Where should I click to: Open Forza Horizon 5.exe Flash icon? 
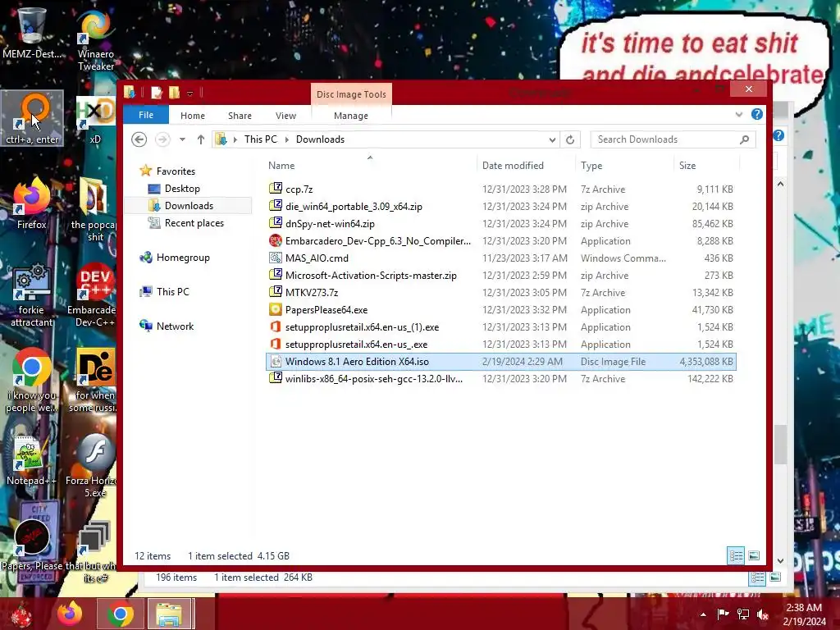pos(94,466)
